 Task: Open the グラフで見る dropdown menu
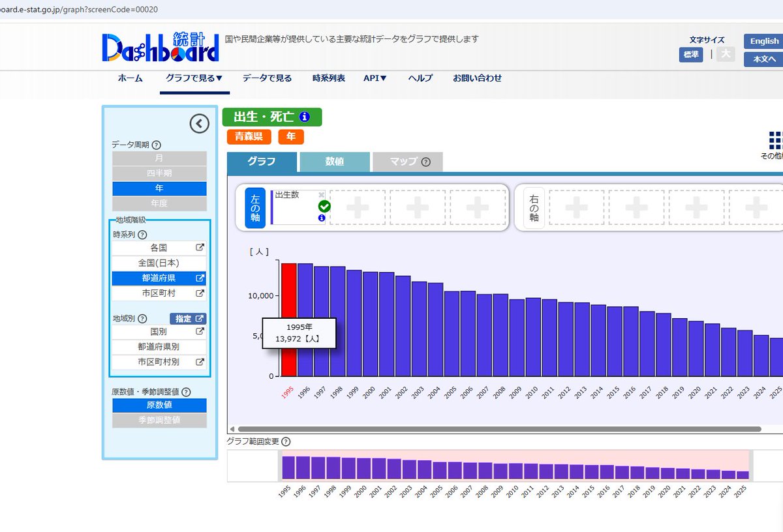[x=194, y=78]
